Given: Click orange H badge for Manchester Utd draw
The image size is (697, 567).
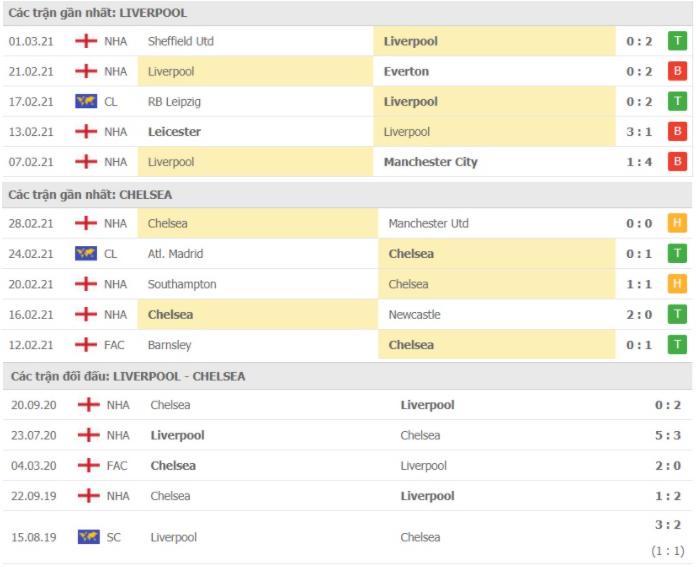Looking at the screenshot, I should pyautogui.click(x=677, y=223).
